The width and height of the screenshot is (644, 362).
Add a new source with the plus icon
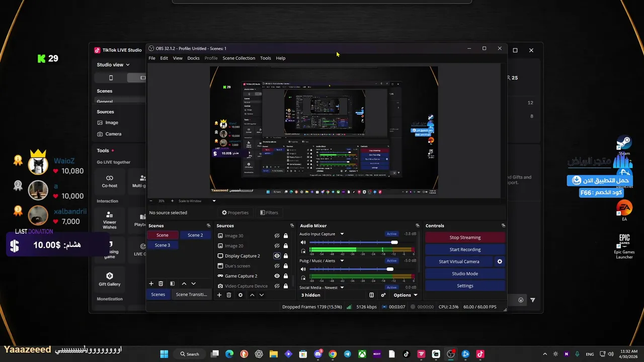click(x=219, y=295)
